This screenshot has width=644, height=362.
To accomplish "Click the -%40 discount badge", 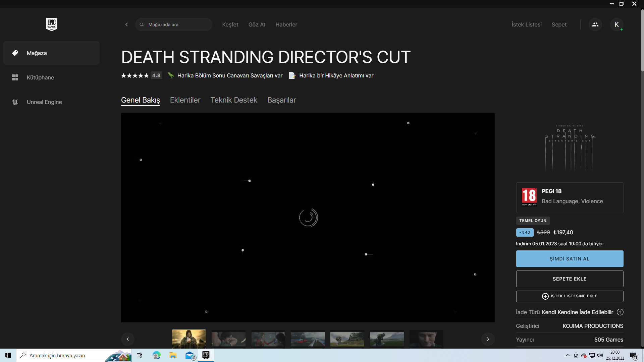I will click(x=525, y=232).
